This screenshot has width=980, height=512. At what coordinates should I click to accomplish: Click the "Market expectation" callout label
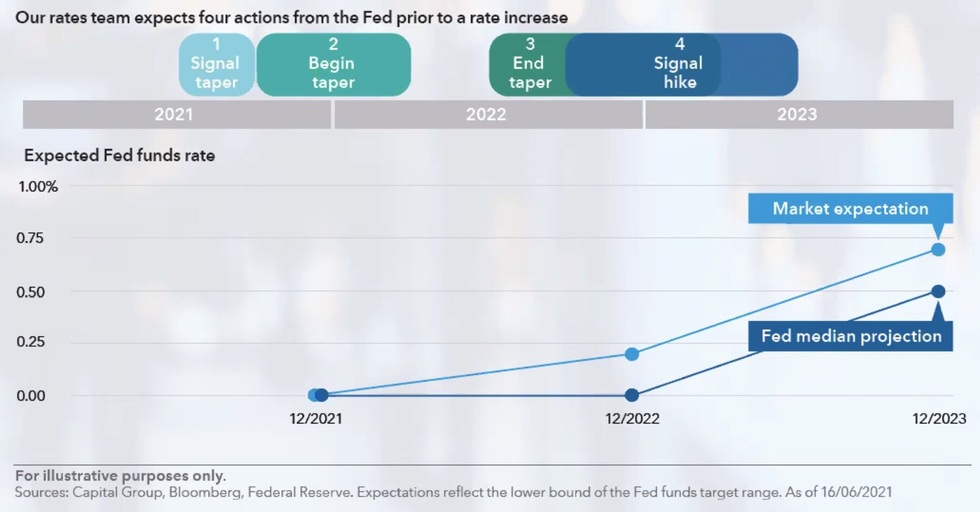850,209
